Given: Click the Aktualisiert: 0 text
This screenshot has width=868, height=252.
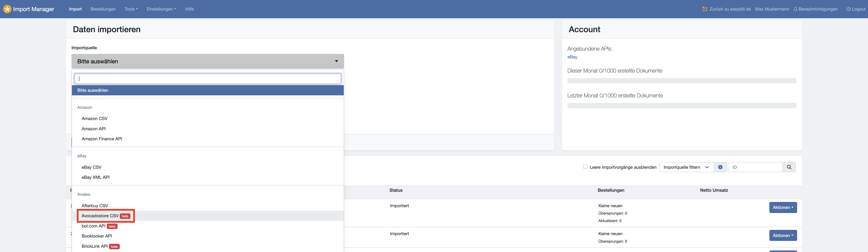Looking at the screenshot, I should click(x=610, y=221).
